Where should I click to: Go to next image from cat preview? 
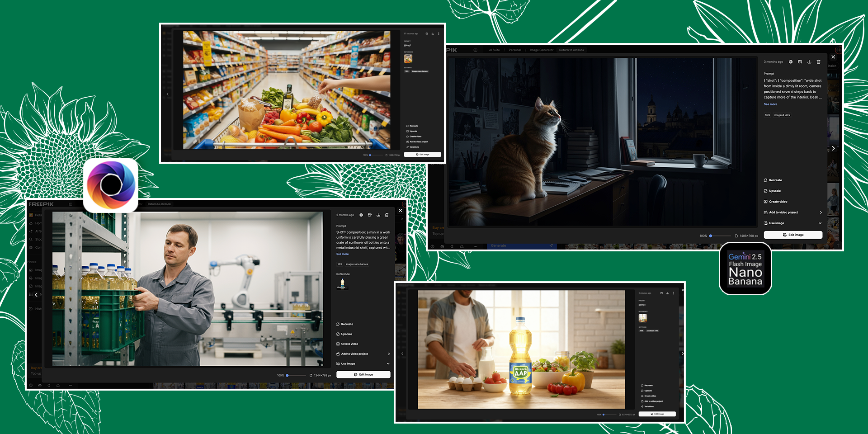click(833, 148)
